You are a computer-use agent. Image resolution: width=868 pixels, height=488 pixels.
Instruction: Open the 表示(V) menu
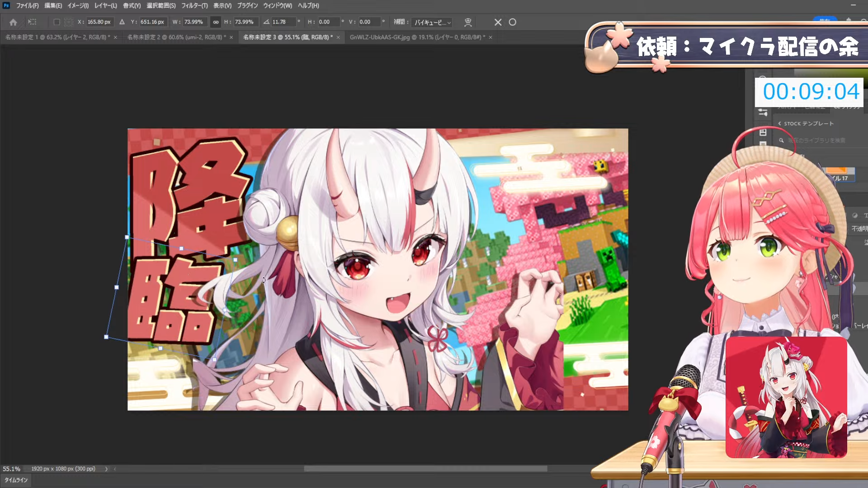[222, 5]
